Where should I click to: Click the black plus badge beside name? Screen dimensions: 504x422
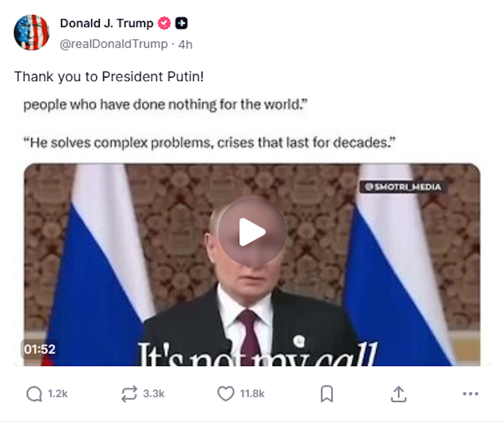coord(181,23)
